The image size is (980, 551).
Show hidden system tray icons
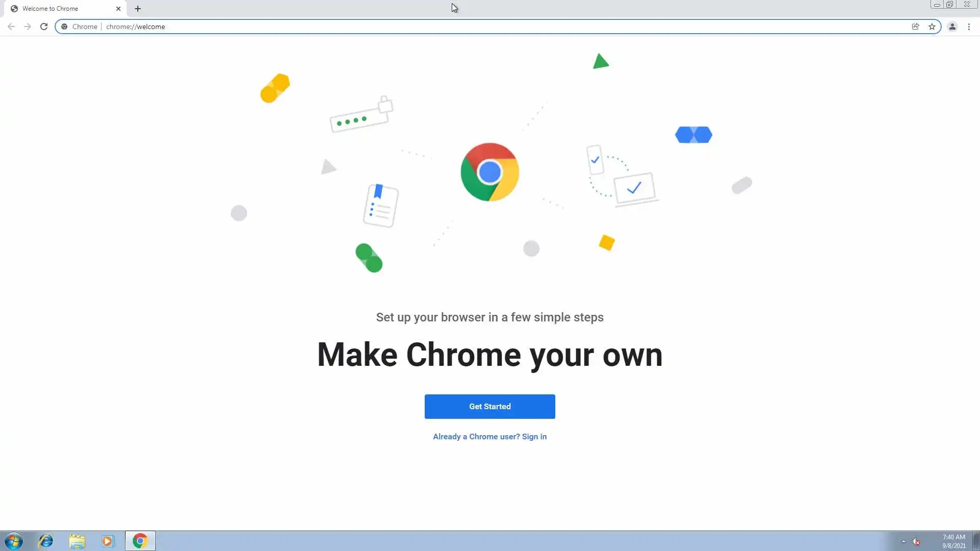tap(903, 541)
